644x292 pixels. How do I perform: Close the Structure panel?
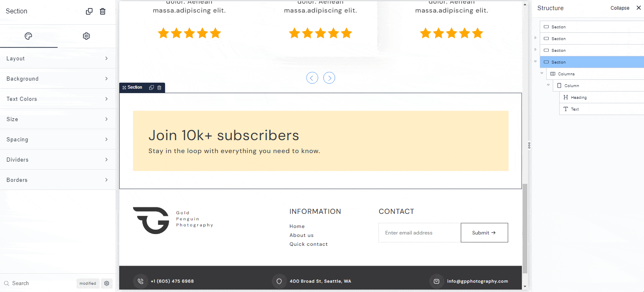click(638, 8)
